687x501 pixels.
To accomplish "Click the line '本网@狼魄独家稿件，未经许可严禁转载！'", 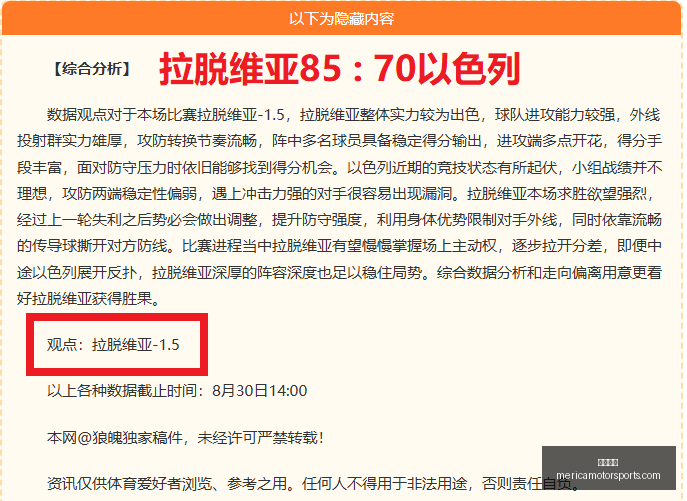I will [x=185, y=437].
